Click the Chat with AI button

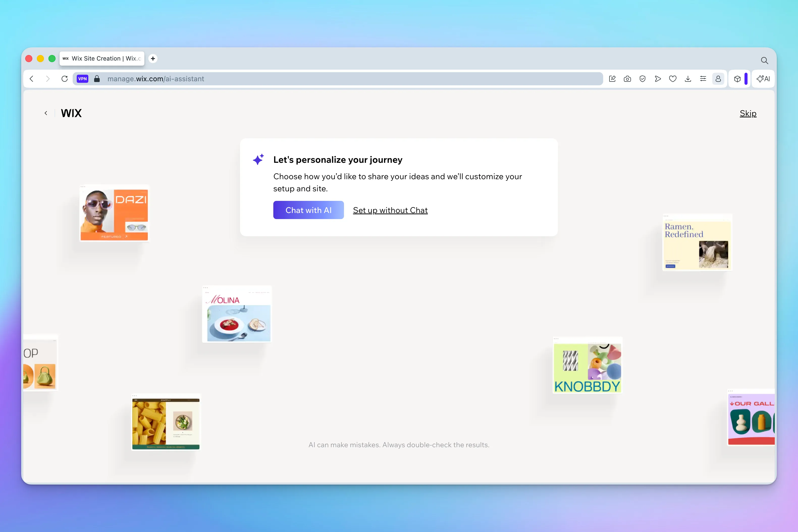(308, 210)
